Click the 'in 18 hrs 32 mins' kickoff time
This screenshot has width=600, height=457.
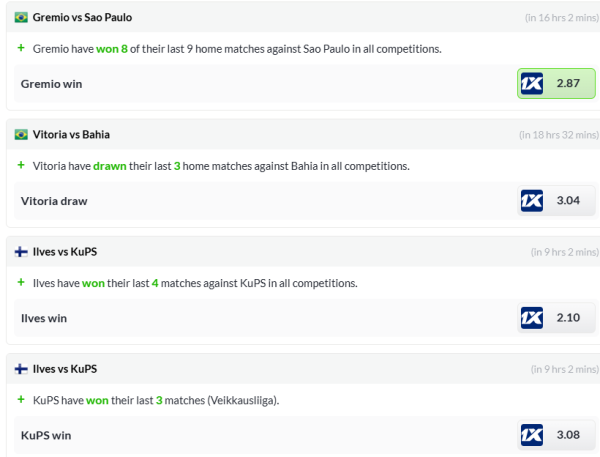click(x=559, y=135)
